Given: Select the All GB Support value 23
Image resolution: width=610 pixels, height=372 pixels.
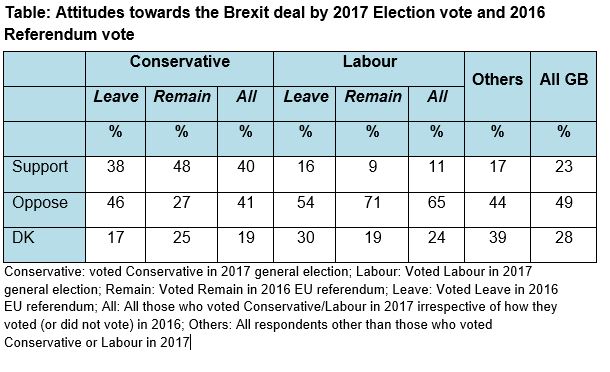Looking at the screenshot, I should (564, 167).
